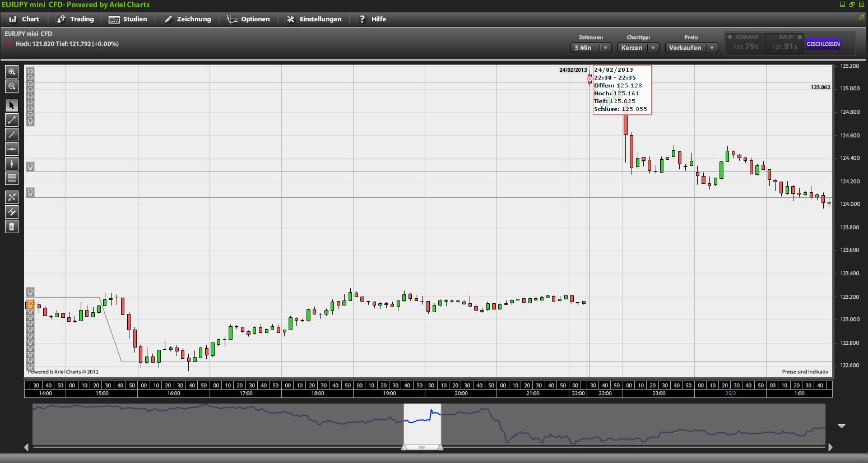The width and height of the screenshot is (868, 463).
Task: Click the navigator range slider handle
Action: [422, 447]
